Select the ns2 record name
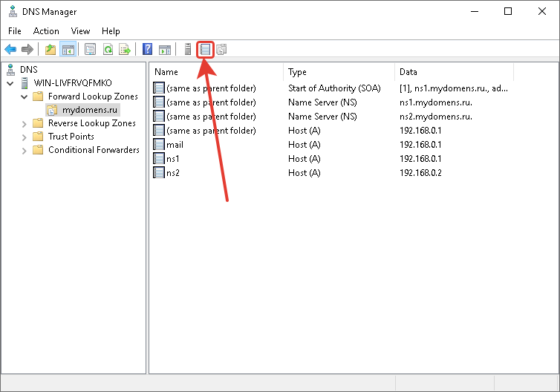Screen dimensions: 560x392 coord(173,173)
